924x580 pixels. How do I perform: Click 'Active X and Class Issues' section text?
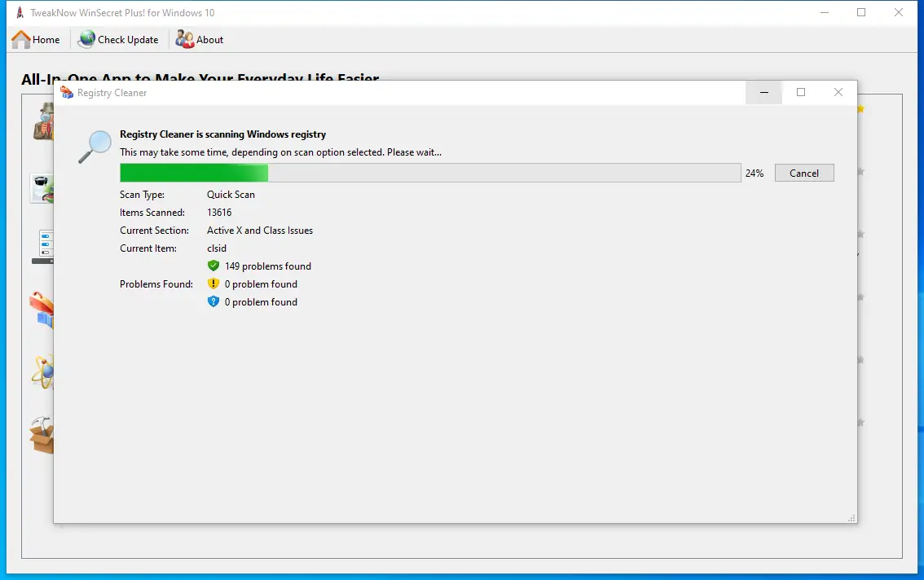260,231
